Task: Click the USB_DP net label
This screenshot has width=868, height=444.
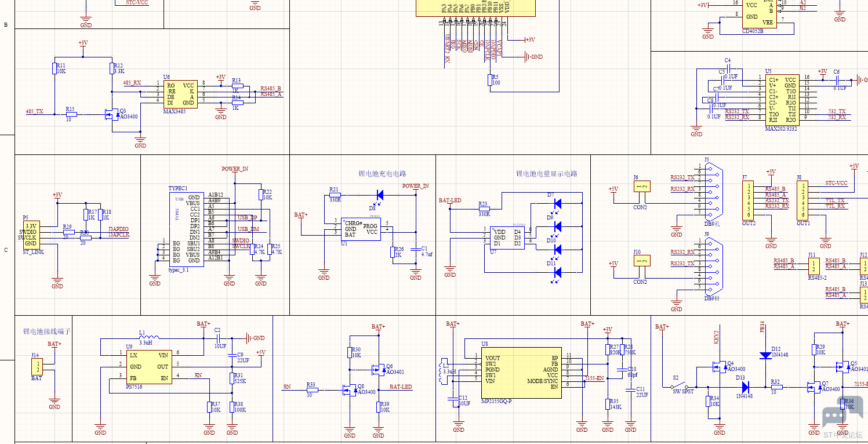Action: [248, 218]
